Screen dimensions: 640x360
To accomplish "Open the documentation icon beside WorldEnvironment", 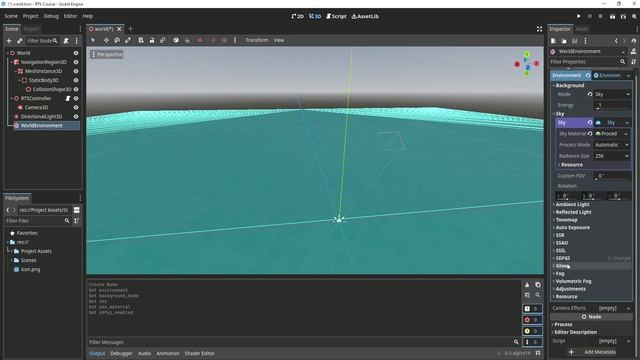I will (x=633, y=51).
